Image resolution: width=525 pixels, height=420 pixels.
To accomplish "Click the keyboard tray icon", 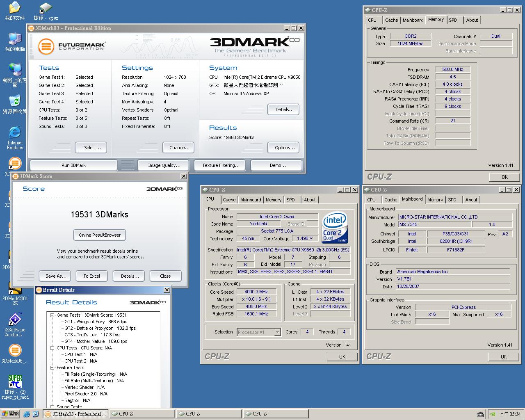I will pos(480,414).
